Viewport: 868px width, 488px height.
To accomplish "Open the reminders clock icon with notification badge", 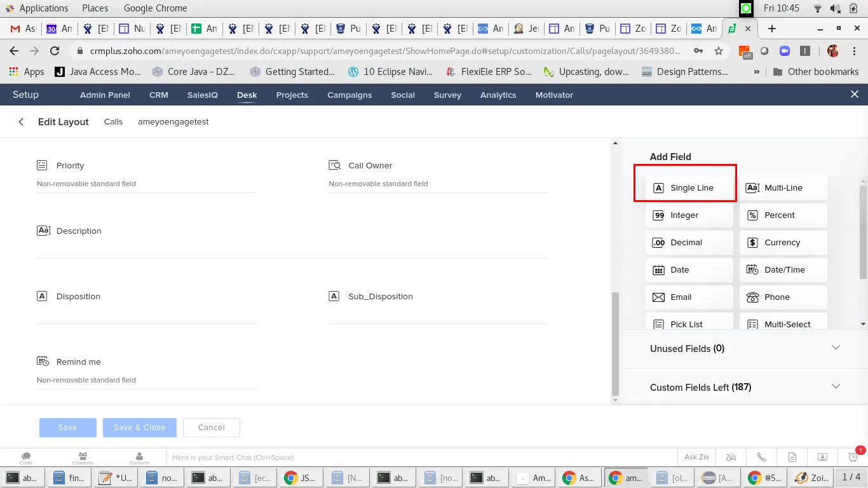I will coord(853,457).
